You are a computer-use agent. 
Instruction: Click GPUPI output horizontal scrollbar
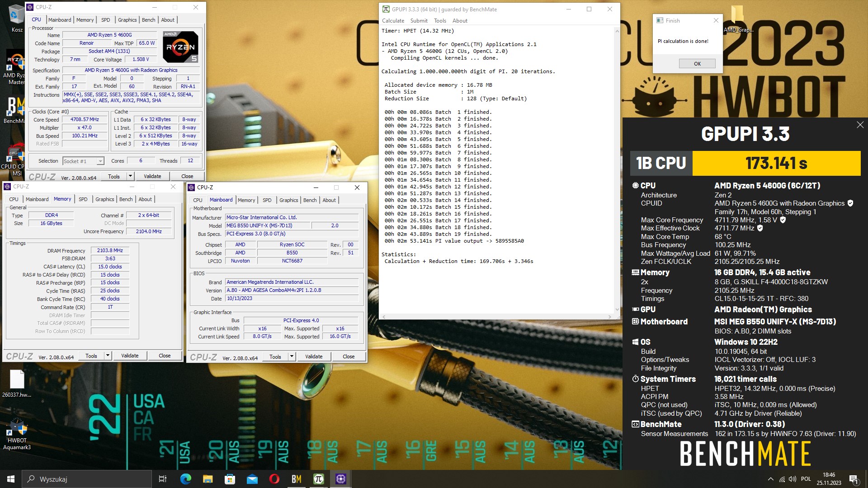click(496, 317)
